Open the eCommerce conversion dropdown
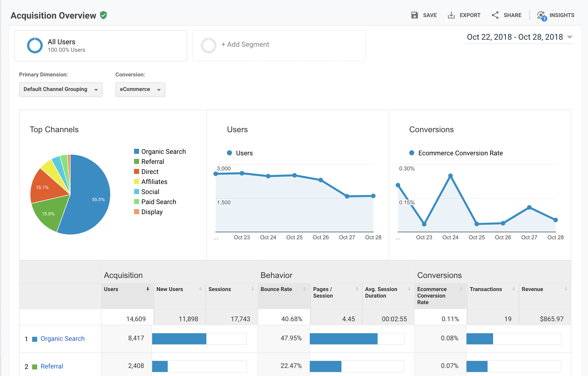This screenshot has height=376, width=588. pos(140,89)
